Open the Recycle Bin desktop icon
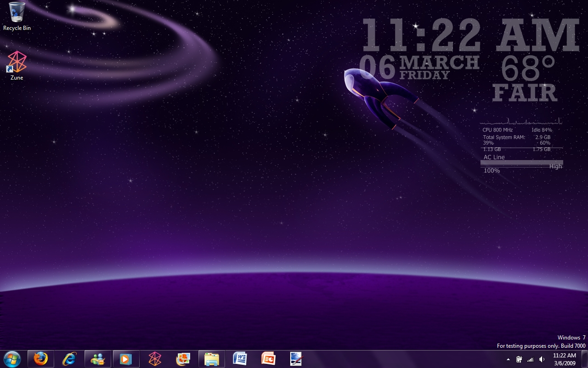588x368 pixels. 17,17
